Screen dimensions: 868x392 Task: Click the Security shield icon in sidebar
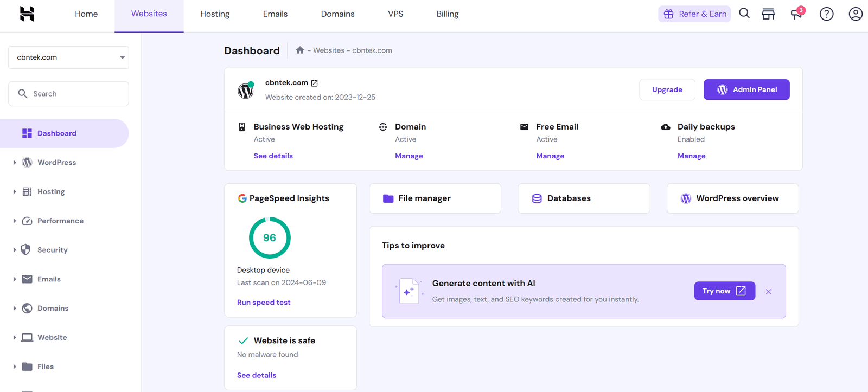pos(25,249)
